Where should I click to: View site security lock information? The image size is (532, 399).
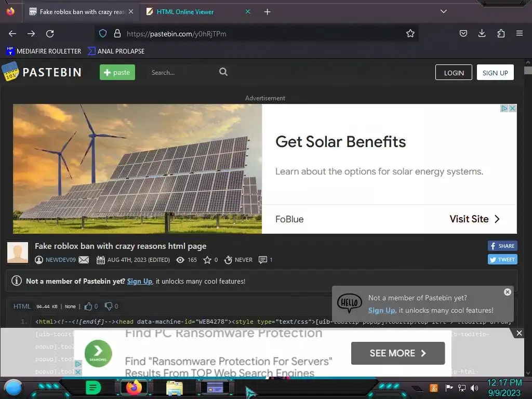pyautogui.click(x=117, y=33)
